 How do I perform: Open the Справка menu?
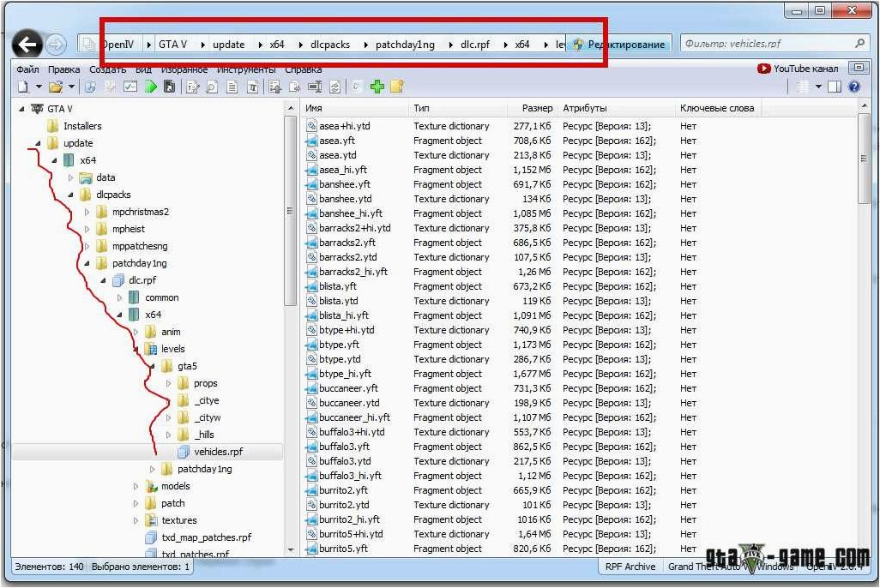(x=303, y=69)
